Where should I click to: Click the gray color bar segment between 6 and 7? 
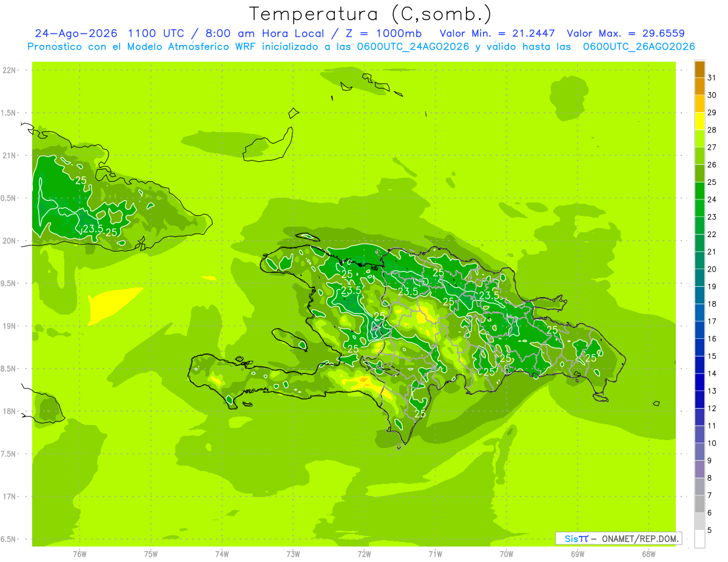[x=699, y=504]
